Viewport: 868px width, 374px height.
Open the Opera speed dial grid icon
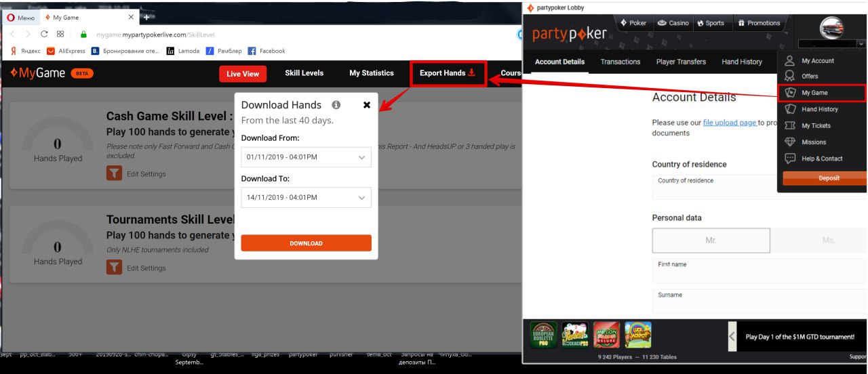pyautogui.click(x=60, y=34)
